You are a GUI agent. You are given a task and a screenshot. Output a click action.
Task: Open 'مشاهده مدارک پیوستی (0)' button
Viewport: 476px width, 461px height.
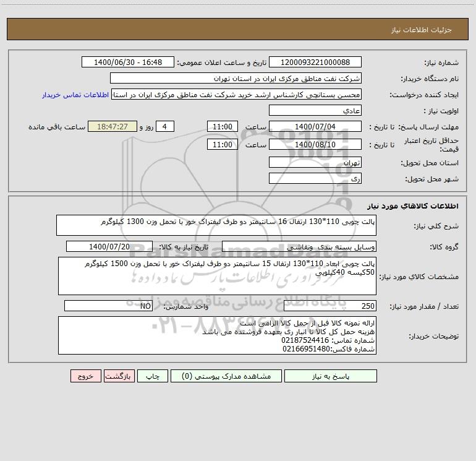(x=226, y=376)
